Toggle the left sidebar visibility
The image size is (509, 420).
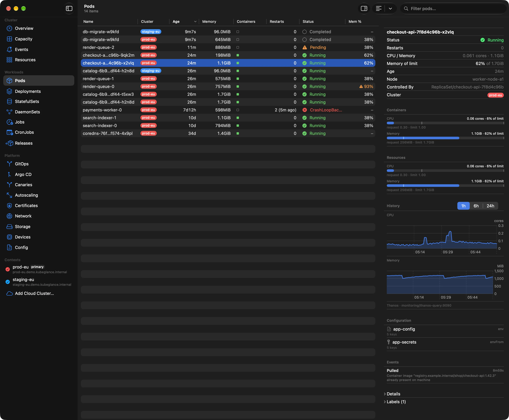(69, 8)
